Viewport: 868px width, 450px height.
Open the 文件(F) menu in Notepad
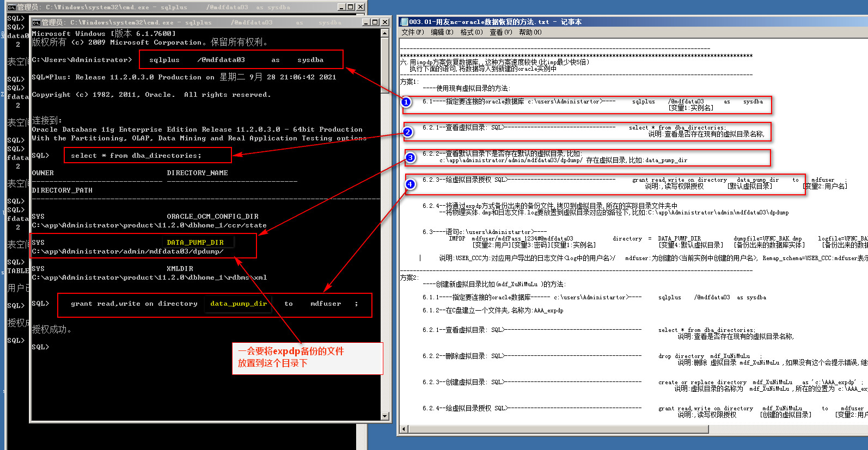(412, 32)
